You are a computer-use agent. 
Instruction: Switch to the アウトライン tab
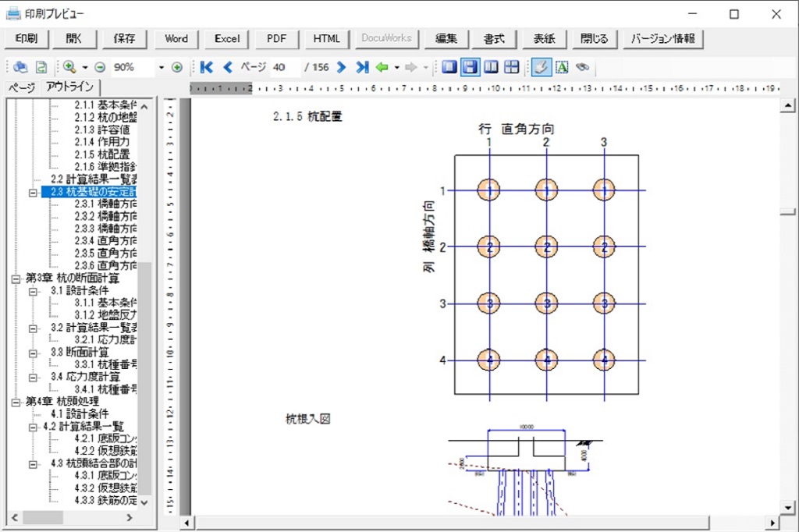pos(69,87)
